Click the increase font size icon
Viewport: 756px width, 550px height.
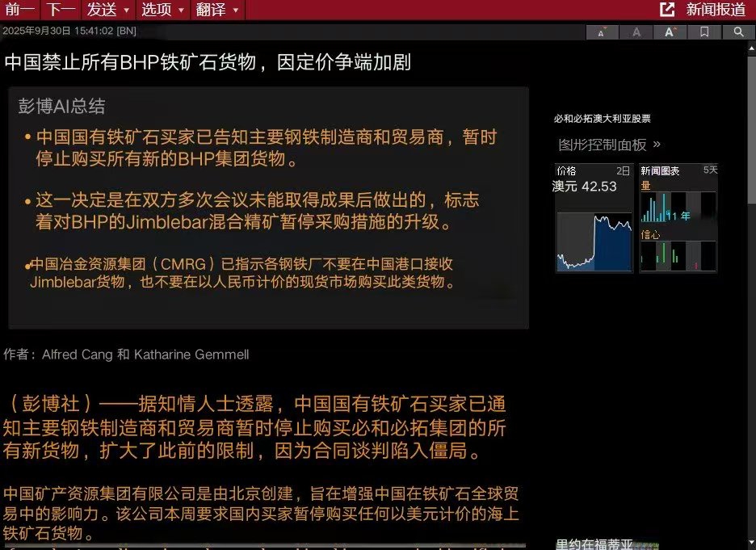(670, 31)
